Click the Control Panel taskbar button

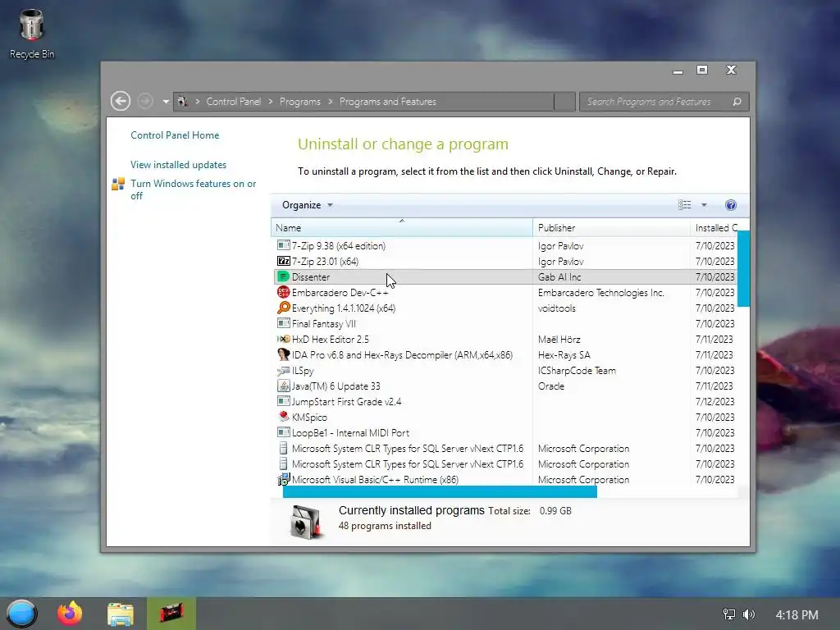[x=171, y=614]
